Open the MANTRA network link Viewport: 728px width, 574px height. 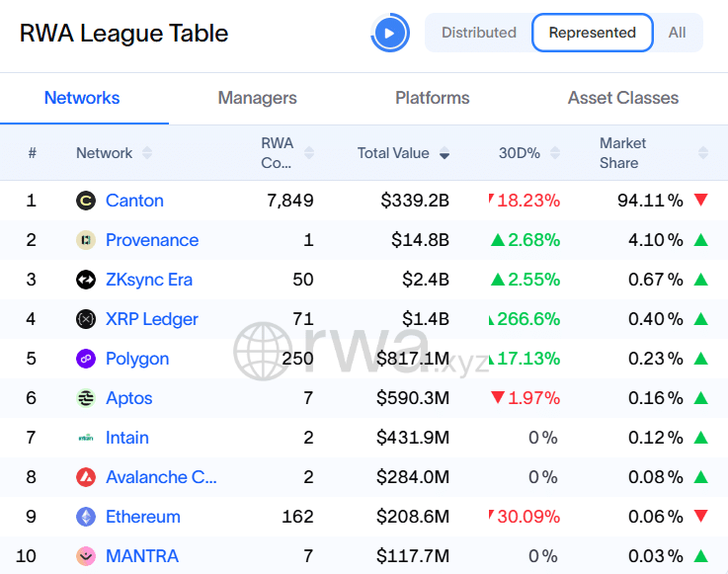(x=142, y=556)
